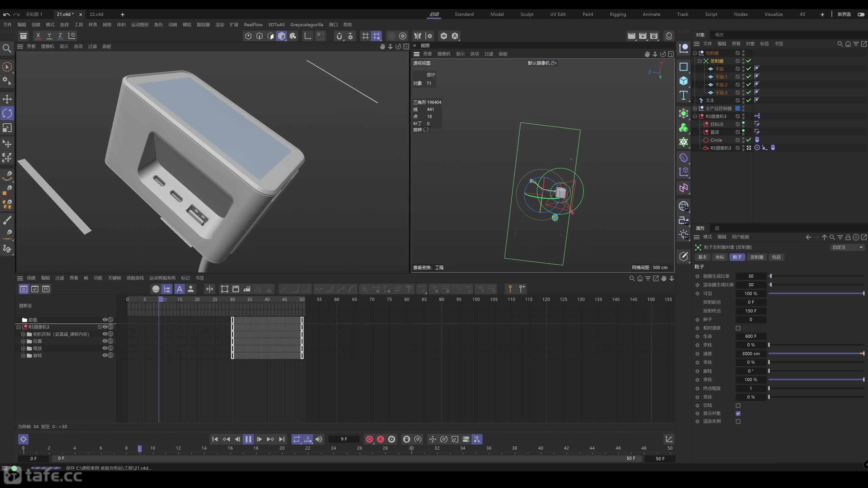Expand the 旋转 track folder
The image size is (868, 488).
tap(23, 355)
